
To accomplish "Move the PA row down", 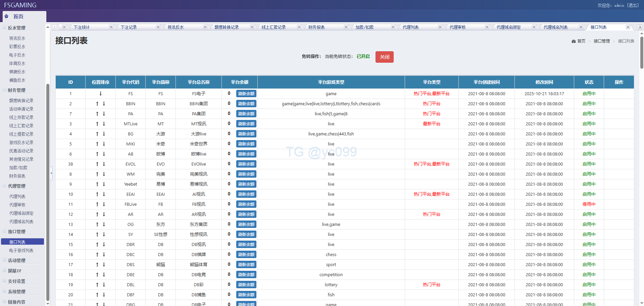I will click(104, 114).
